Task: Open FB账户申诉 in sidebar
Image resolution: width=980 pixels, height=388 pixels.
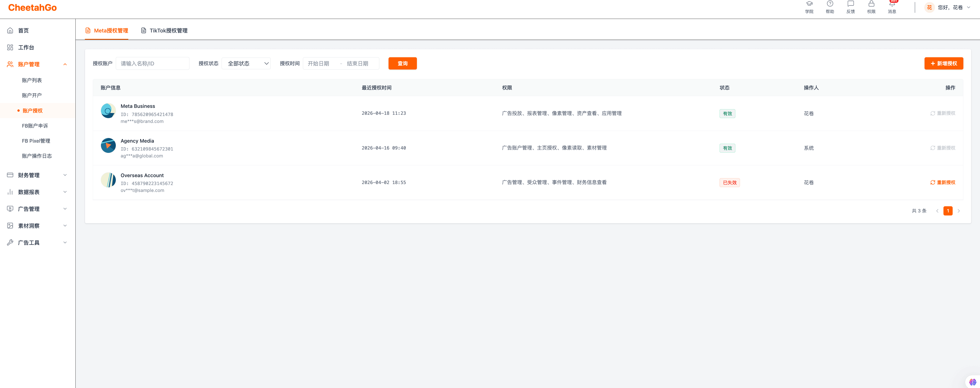Action: point(35,126)
